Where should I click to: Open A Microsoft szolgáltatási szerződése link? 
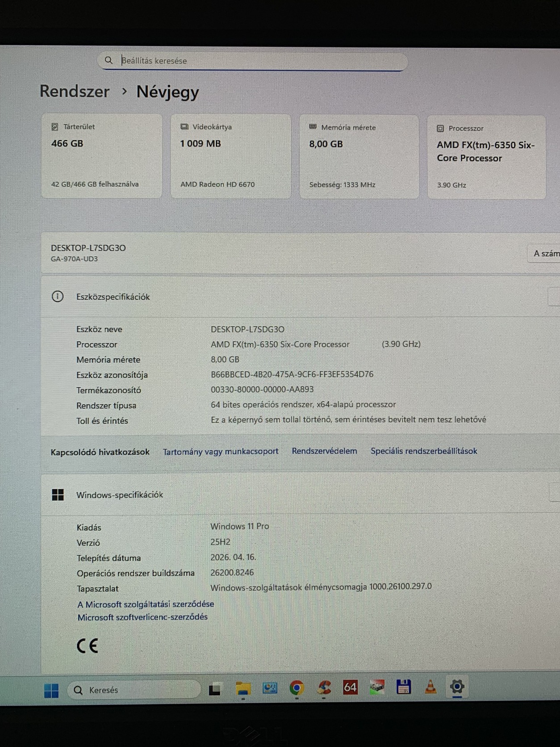pyautogui.click(x=146, y=604)
